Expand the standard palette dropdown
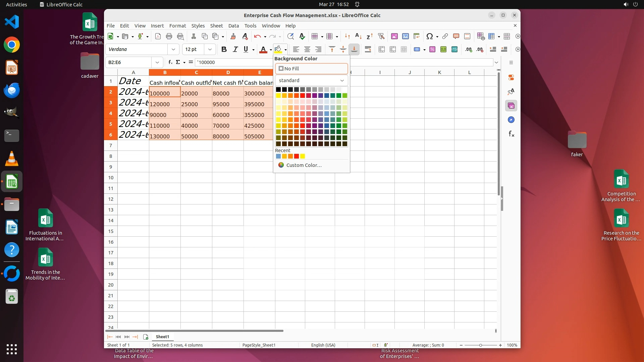This screenshot has height=362, width=644. pyautogui.click(x=342, y=80)
